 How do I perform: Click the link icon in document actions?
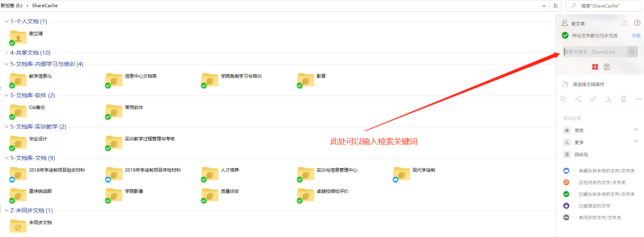593,99
